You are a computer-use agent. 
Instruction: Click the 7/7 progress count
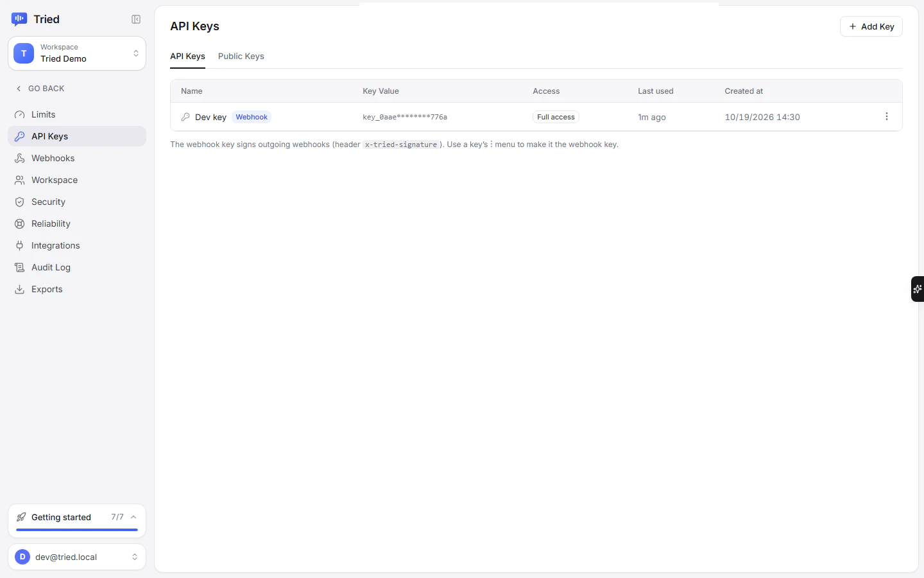(x=117, y=517)
